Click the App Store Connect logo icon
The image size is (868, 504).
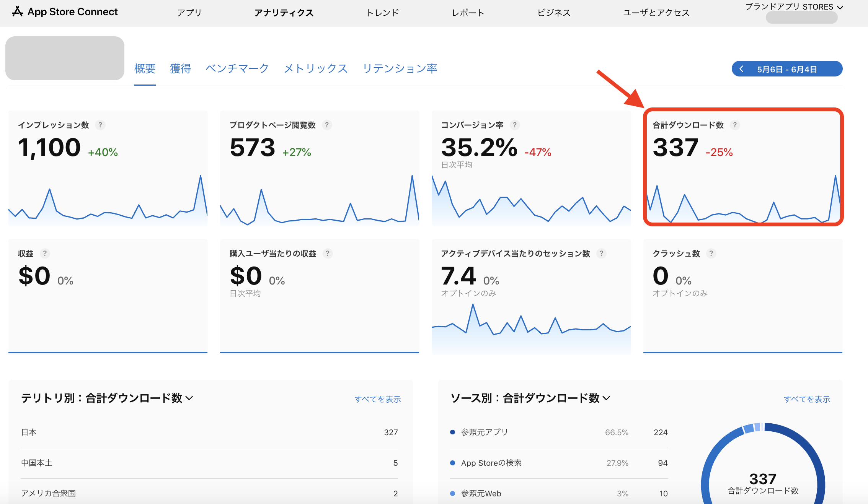pos(17,12)
